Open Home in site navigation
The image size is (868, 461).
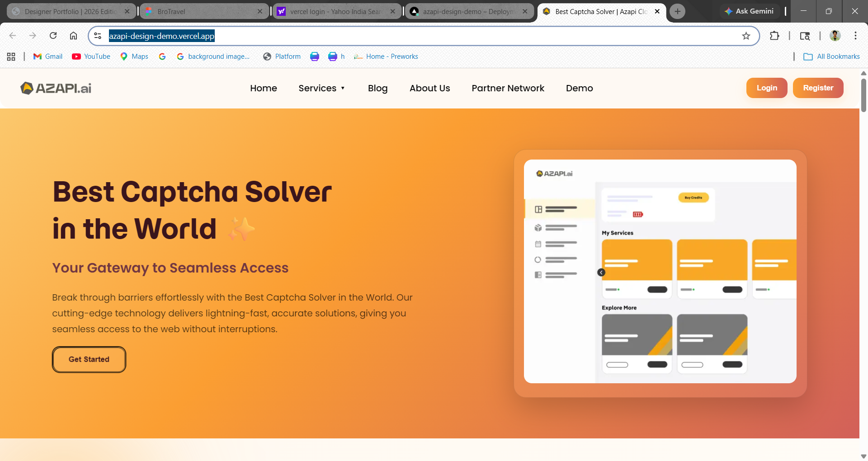pos(264,88)
